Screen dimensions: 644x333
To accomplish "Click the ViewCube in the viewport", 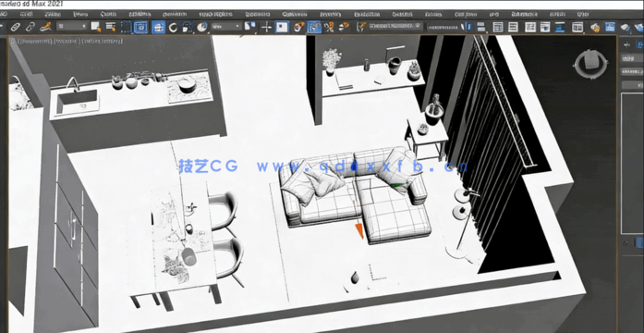I will (590, 64).
